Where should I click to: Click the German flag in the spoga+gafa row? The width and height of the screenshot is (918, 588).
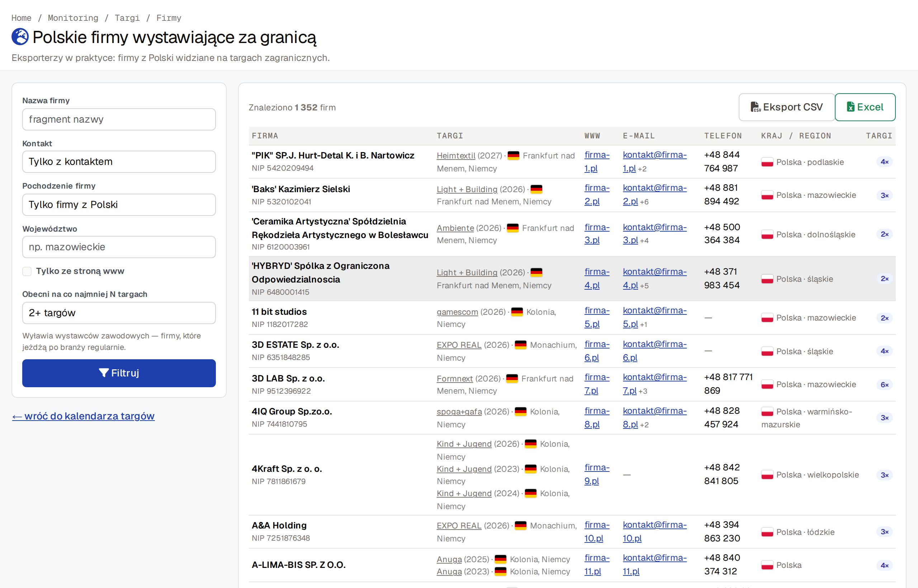pyautogui.click(x=520, y=412)
